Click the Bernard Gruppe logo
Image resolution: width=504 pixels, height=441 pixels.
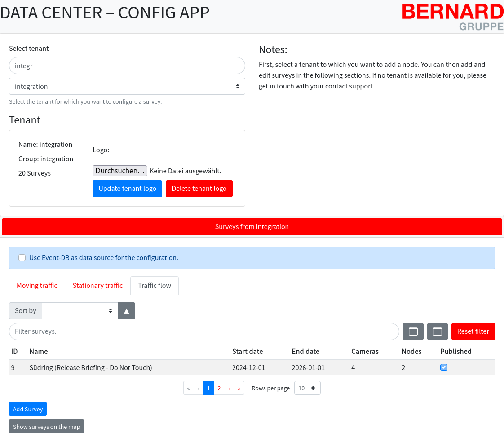[x=453, y=17]
